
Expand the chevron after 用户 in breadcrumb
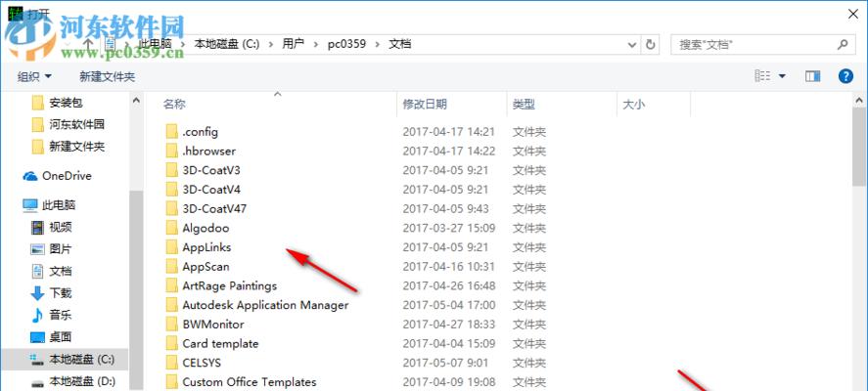click(316, 44)
